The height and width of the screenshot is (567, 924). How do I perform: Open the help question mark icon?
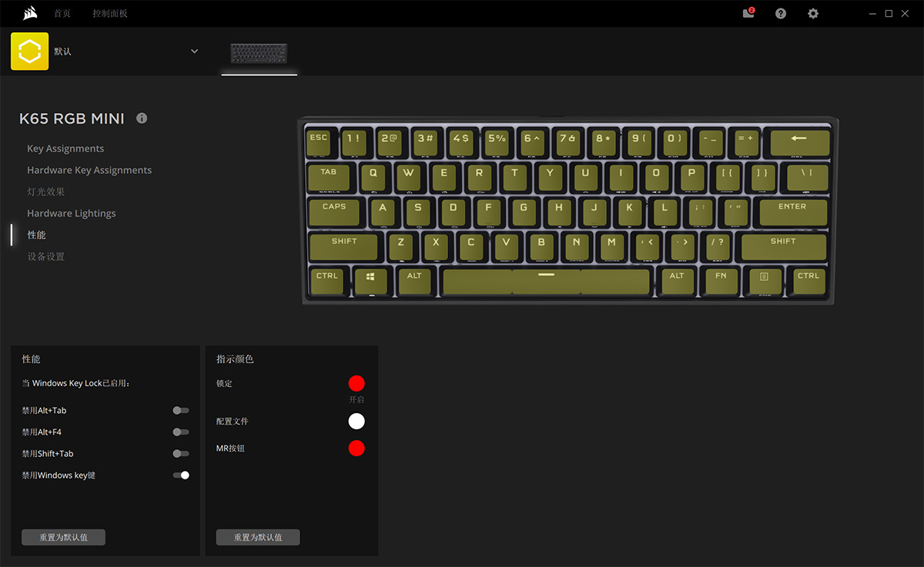tap(781, 14)
